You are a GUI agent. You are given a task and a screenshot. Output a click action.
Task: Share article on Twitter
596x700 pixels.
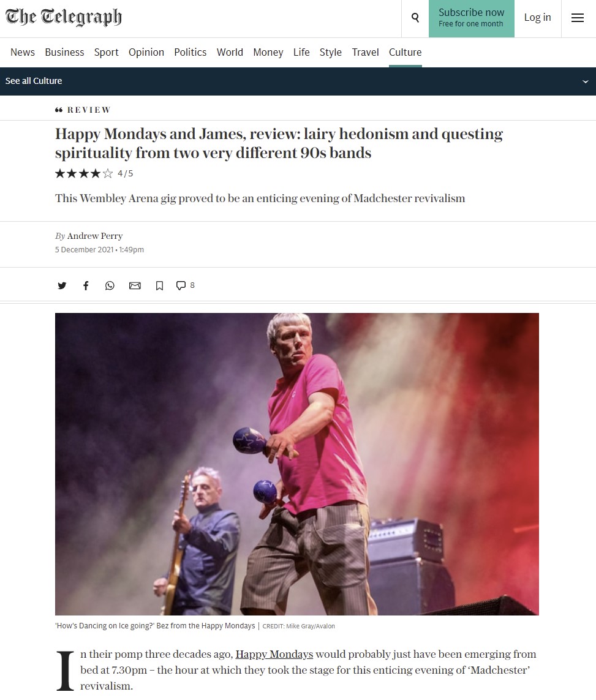(62, 286)
